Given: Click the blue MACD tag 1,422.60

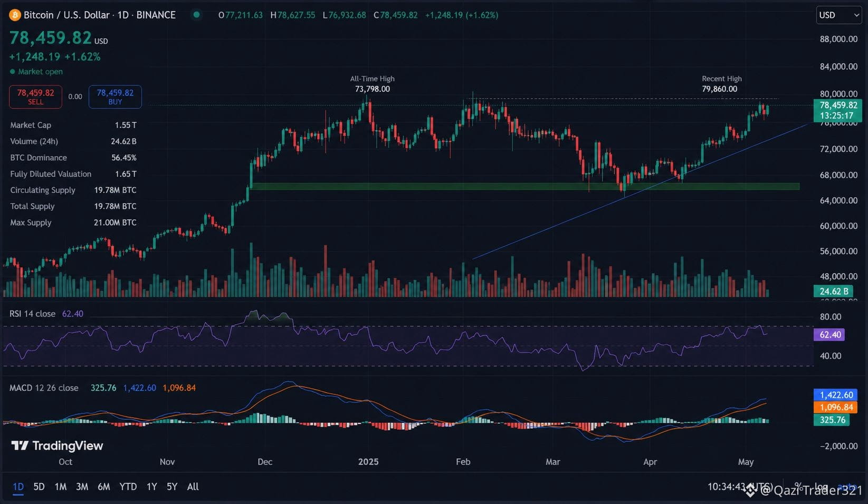Looking at the screenshot, I should (836, 395).
